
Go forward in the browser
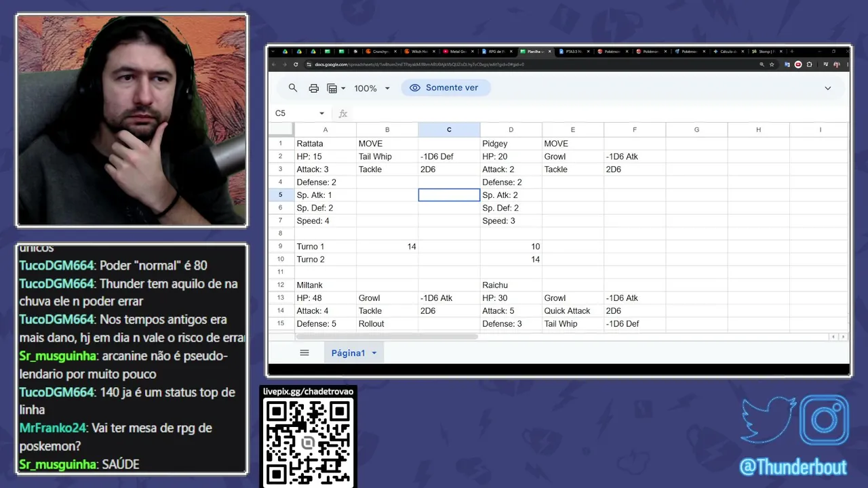[285, 64]
